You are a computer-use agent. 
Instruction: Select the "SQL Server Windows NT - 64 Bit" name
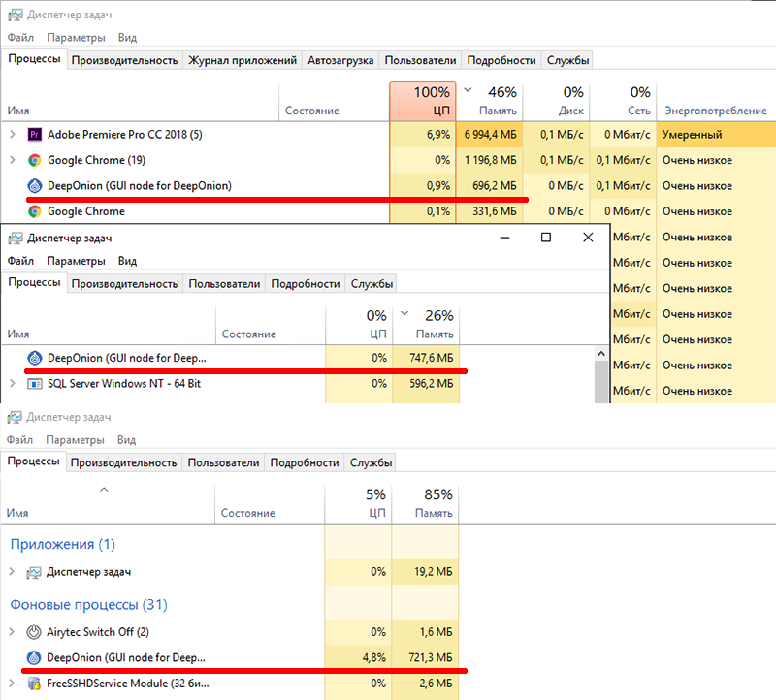point(124,383)
